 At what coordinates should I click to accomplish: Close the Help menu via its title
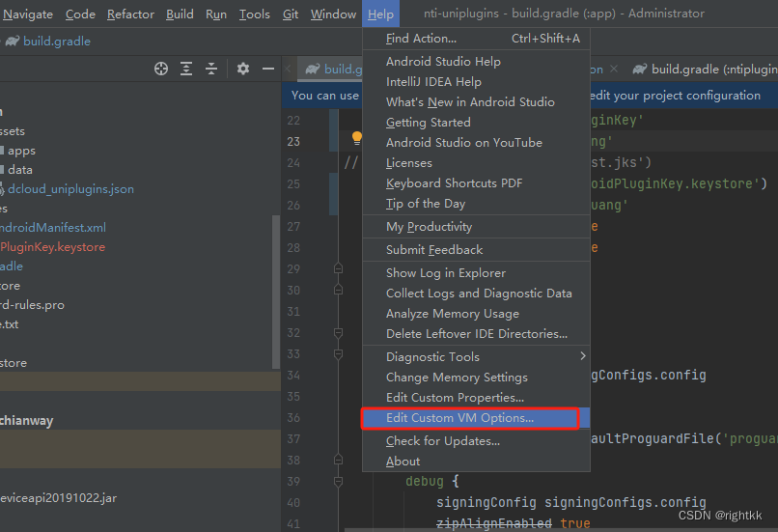coord(380,14)
